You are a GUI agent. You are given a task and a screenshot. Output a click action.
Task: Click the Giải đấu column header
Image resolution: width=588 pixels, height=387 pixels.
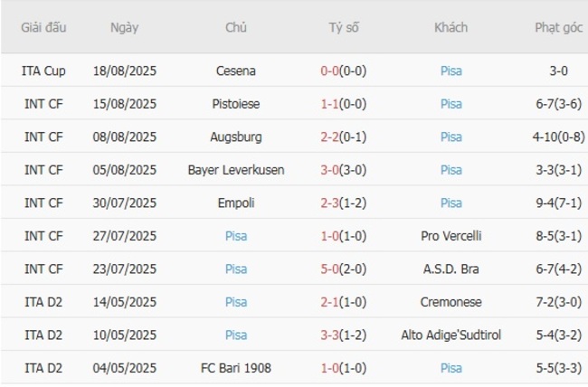point(43,27)
